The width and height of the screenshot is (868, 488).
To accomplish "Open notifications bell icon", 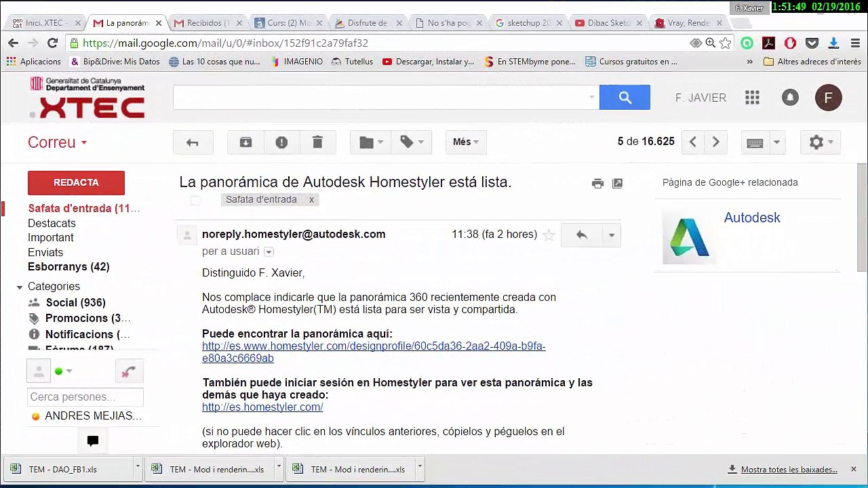I will click(790, 98).
